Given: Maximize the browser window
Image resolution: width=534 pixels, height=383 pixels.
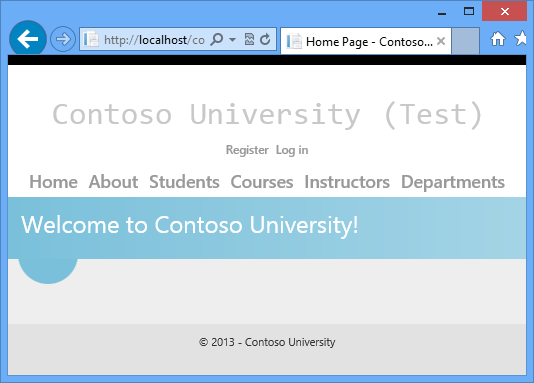Looking at the screenshot, I should [x=469, y=12].
